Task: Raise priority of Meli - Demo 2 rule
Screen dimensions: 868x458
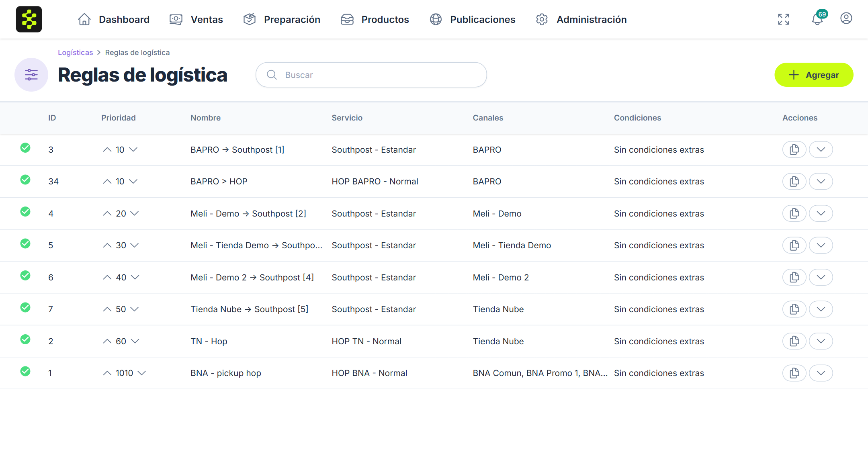Action: pyautogui.click(x=107, y=277)
